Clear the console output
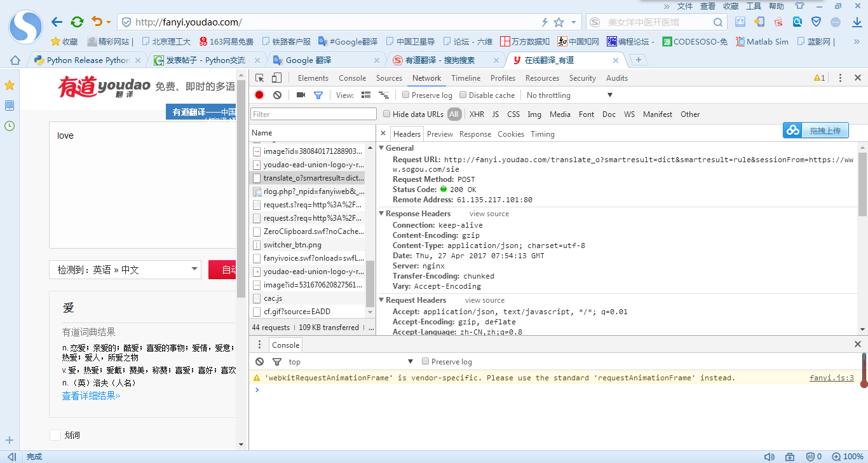 [259, 361]
